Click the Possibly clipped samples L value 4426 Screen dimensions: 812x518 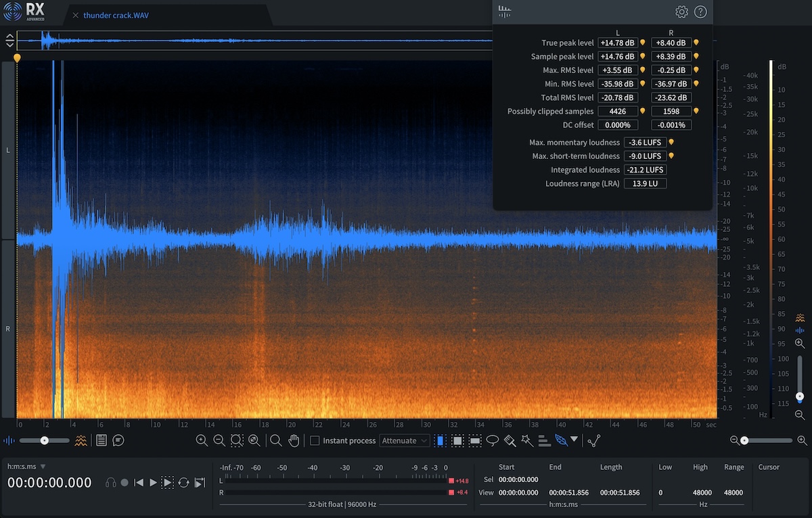tap(618, 111)
